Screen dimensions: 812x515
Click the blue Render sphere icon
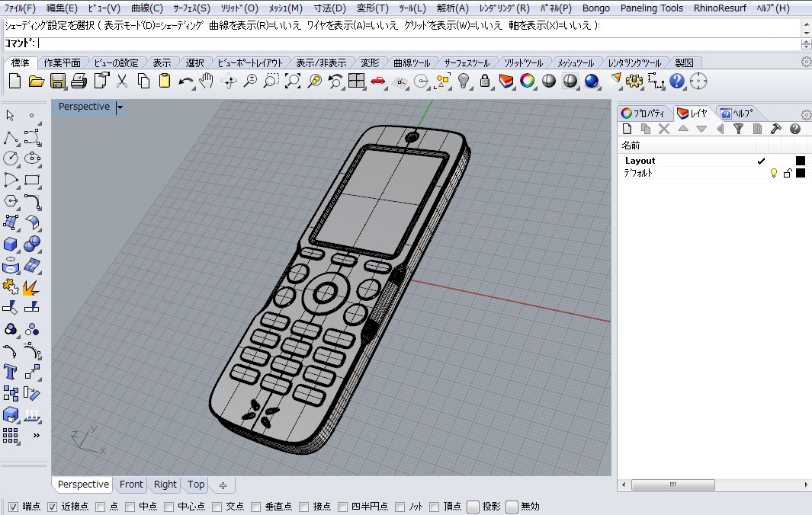point(592,81)
